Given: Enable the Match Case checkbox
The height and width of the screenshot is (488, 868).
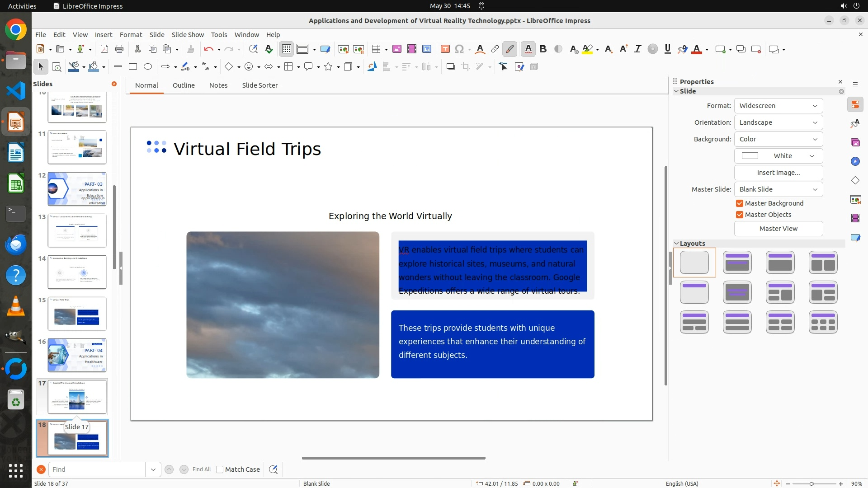Looking at the screenshot, I should click(x=220, y=469).
